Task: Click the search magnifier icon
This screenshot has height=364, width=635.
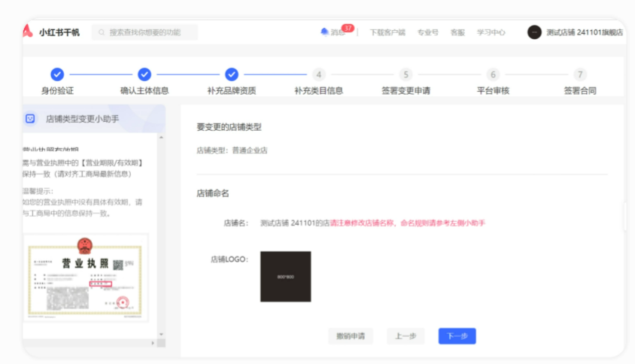Action: [x=102, y=32]
